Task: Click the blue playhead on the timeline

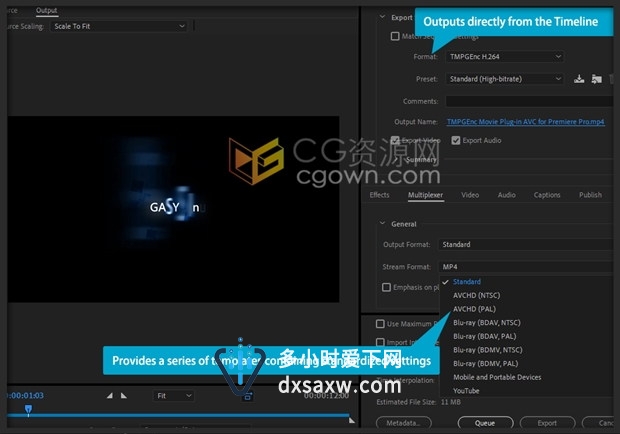Action: click(x=28, y=409)
